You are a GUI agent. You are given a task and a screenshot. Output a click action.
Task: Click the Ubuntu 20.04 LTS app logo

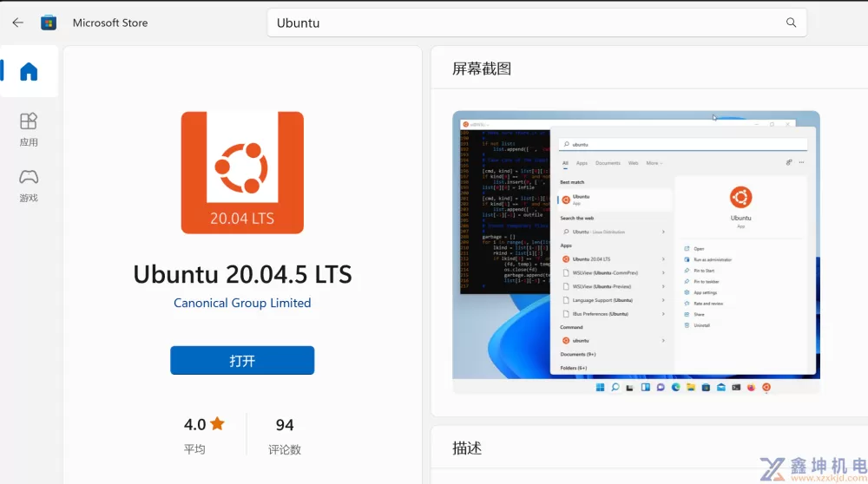point(242,173)
